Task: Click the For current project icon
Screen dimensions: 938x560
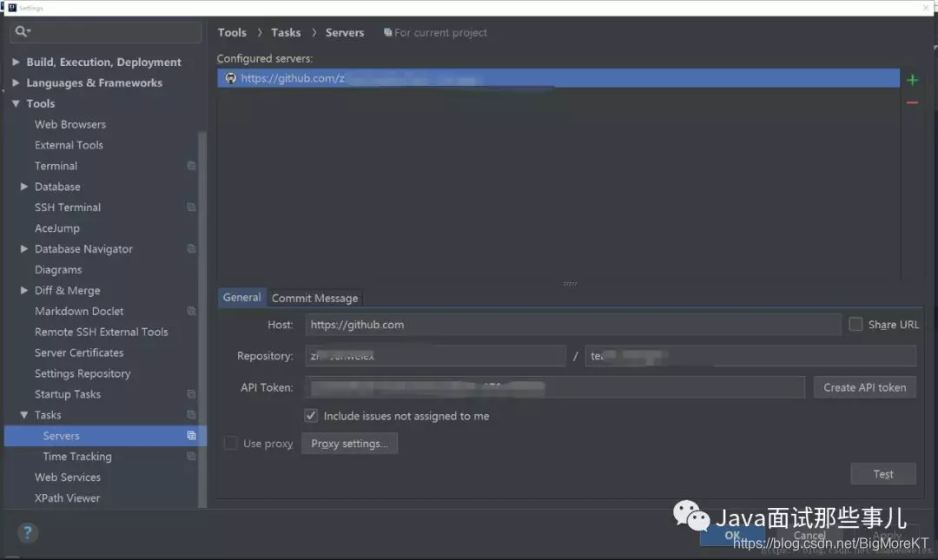Action: coord(387,32)
